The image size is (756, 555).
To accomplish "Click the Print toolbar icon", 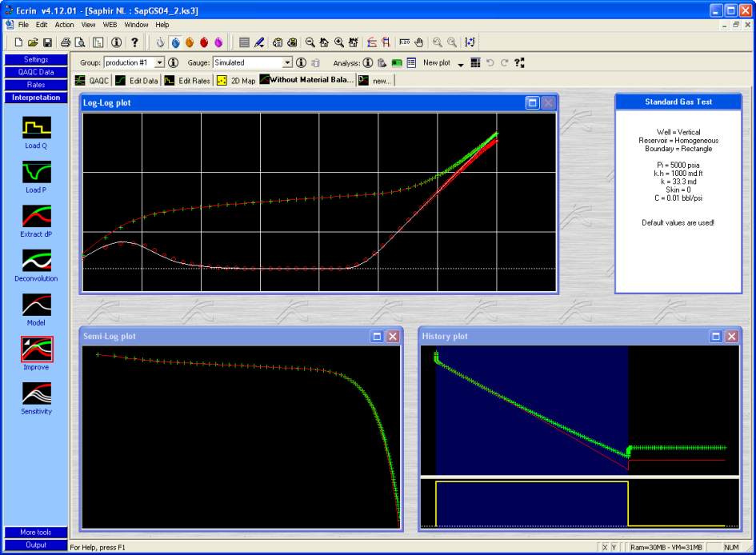I will tap(66, 42).
